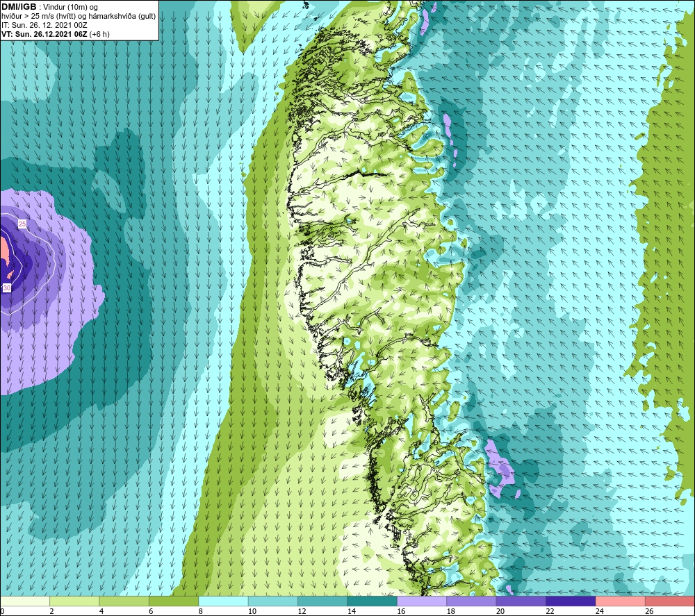Pick the 0–2 m/s pale yellow legend swatch
The width and height of the screenshot is (695, 616).
pos(25,601)
